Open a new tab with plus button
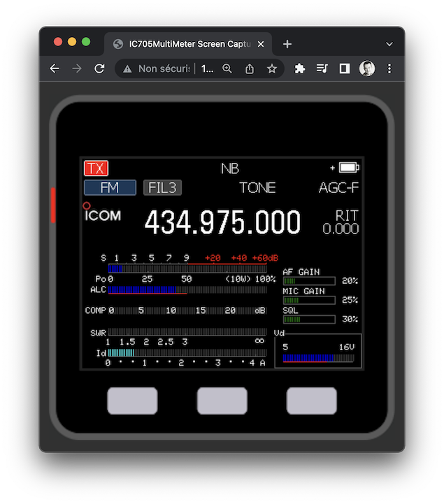The image size is (444, 504). [x=287, y=44]
